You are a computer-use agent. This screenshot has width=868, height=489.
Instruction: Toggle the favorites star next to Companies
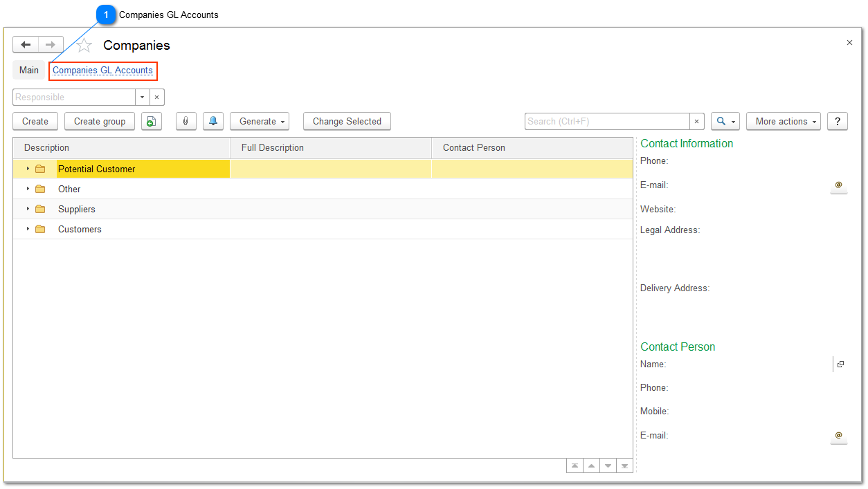point(84,45)
